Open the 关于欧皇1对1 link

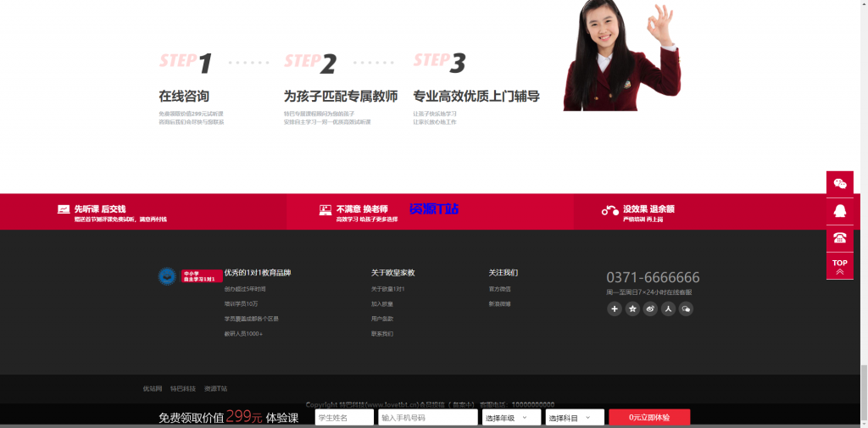[x=388, y=289]
